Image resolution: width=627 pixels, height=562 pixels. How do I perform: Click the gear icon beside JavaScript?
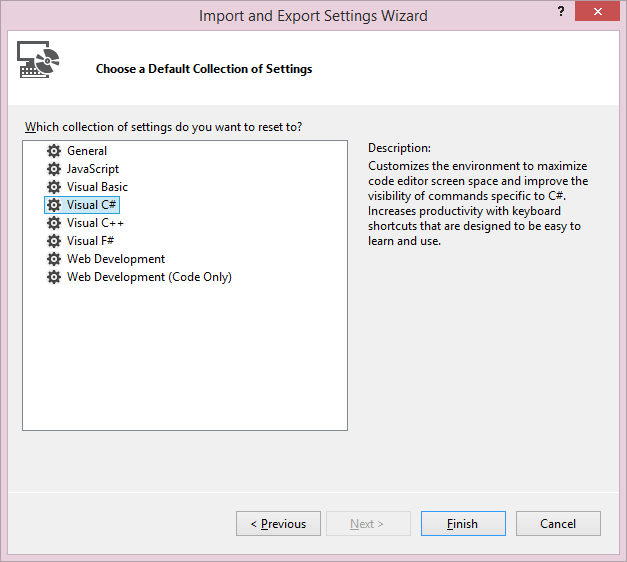(54, 169)
